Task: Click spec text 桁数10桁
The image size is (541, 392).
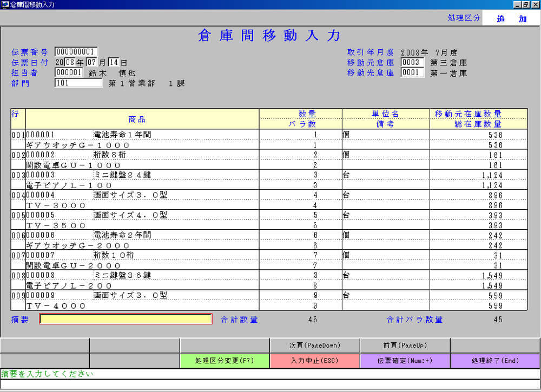Action: pyautogui.click(x=114, y=255)
